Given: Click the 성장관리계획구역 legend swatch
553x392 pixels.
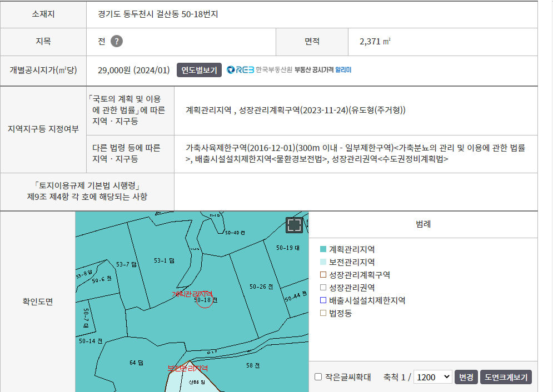Looking at the screenshot, I should point(323,275).
